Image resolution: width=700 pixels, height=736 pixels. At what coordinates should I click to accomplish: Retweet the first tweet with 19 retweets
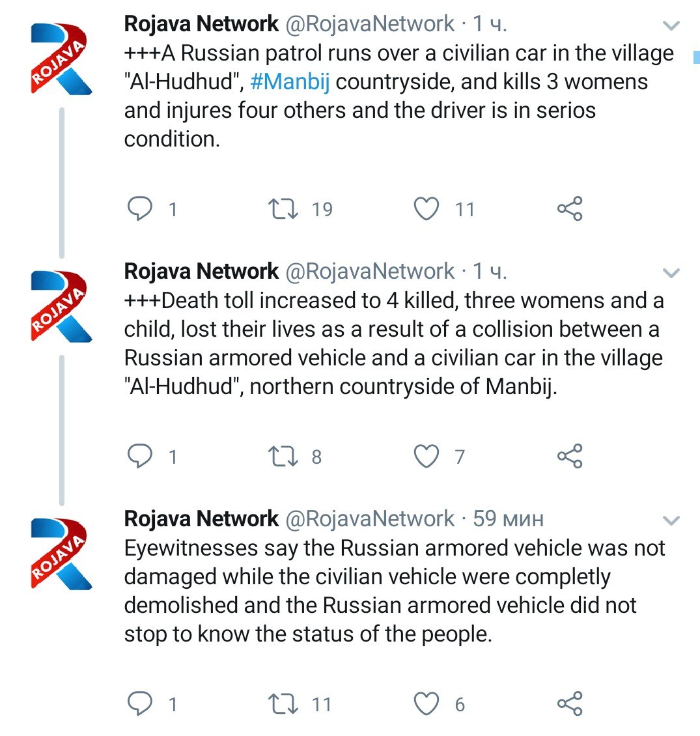(283, 209)
